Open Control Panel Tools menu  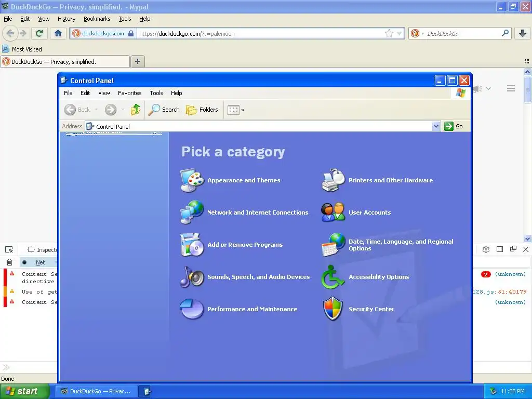pos(156,93)
